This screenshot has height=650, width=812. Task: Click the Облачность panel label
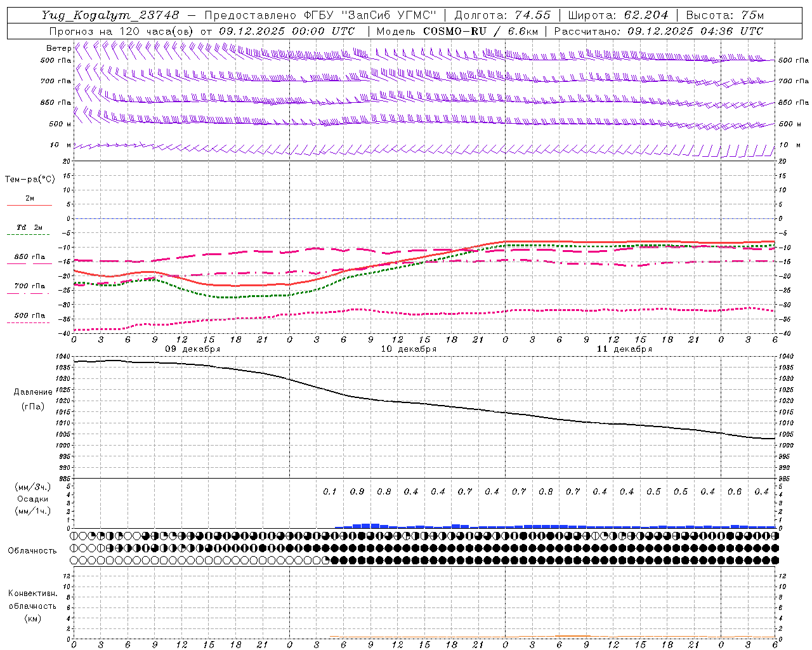(32, 551)
